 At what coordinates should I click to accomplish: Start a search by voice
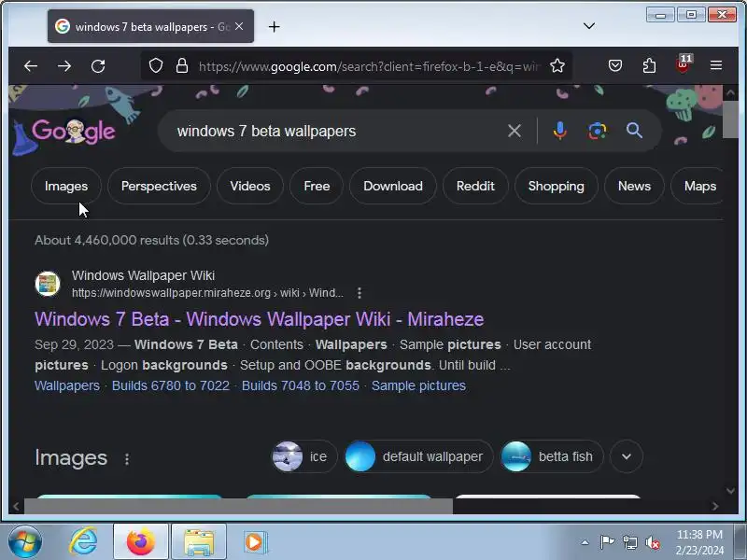(x=560, y=131)
